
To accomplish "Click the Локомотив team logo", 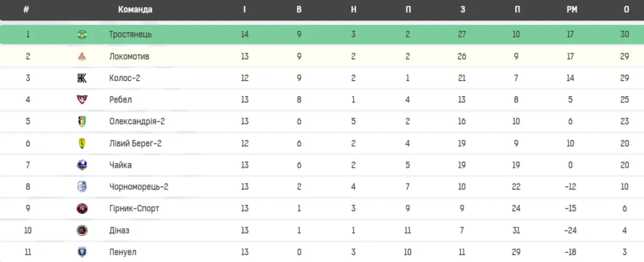I will 82,56.
